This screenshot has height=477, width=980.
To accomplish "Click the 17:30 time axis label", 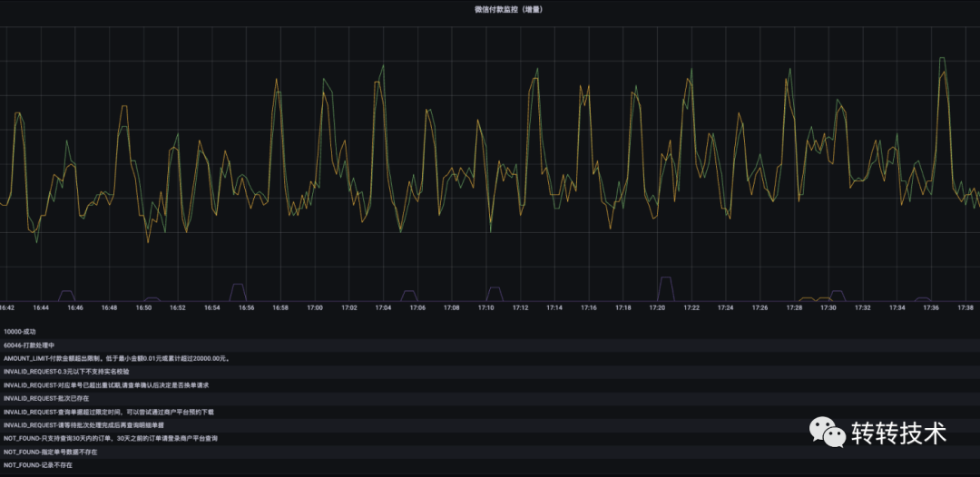I will (828, 307).
